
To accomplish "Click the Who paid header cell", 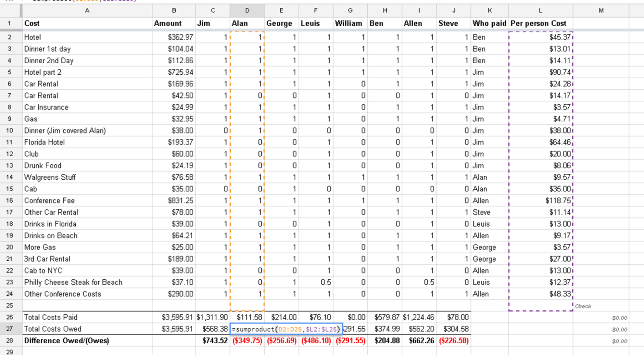I will (x=489, y=23).
